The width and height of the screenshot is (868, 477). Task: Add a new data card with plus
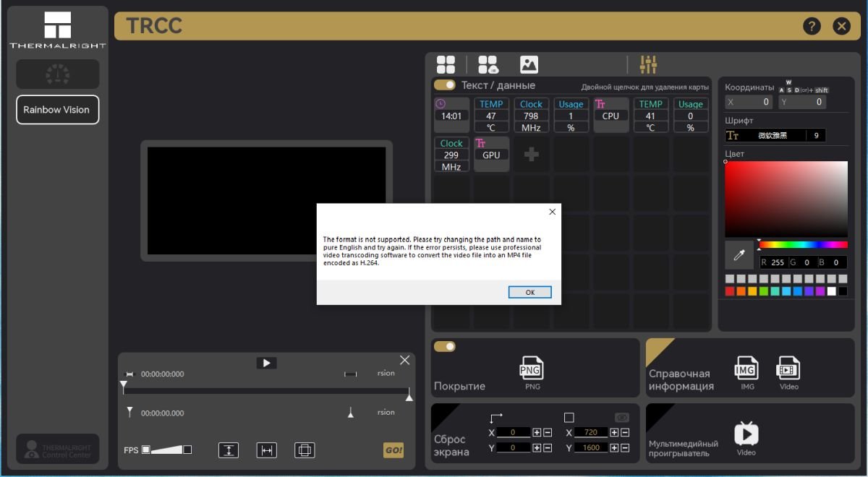pos(532,155)
